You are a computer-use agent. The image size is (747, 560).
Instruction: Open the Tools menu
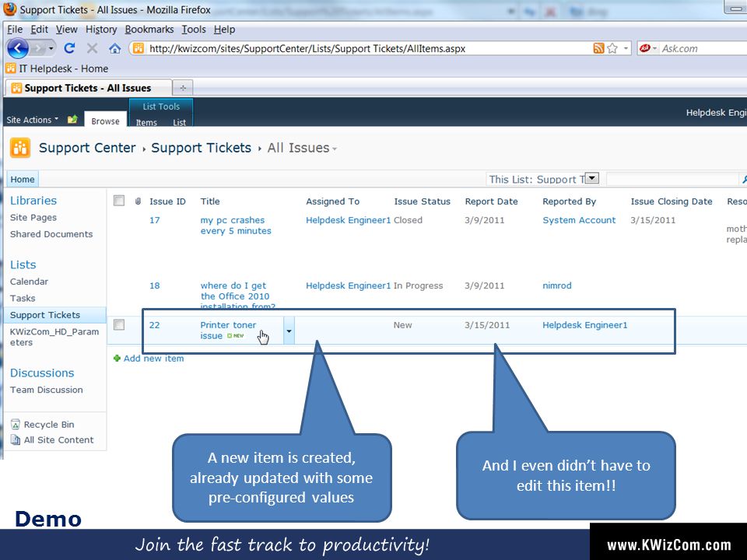[x=194, y=30]
